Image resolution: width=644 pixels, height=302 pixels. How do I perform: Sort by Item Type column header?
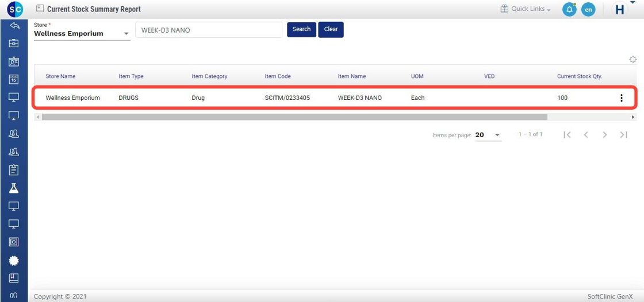click(131, 76)
